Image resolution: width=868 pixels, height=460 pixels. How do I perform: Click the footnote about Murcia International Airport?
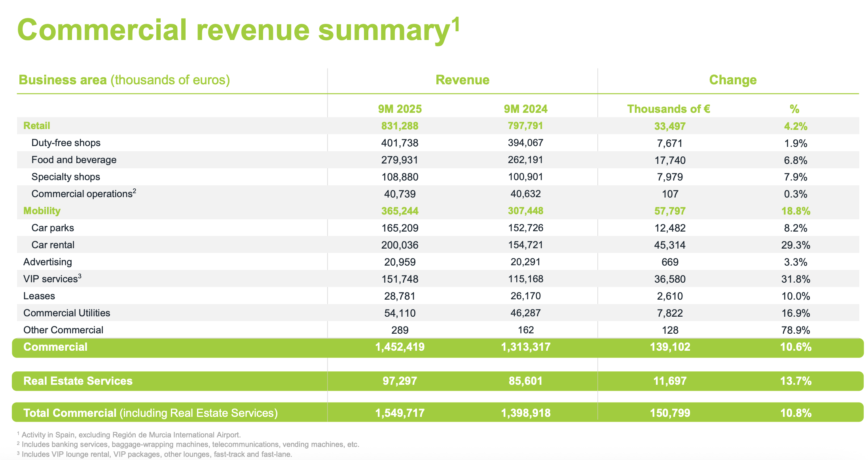131,435
